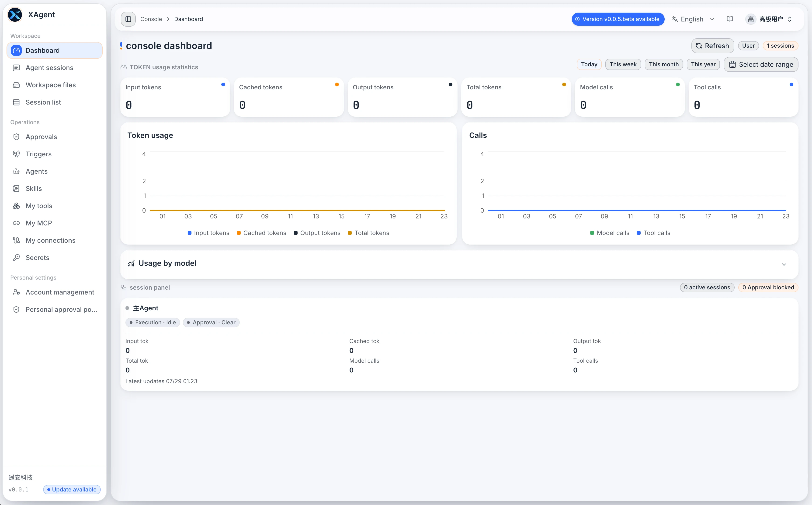Click the User badge
The height and width of the screenshot is (505, 812).
pos(748,46)
